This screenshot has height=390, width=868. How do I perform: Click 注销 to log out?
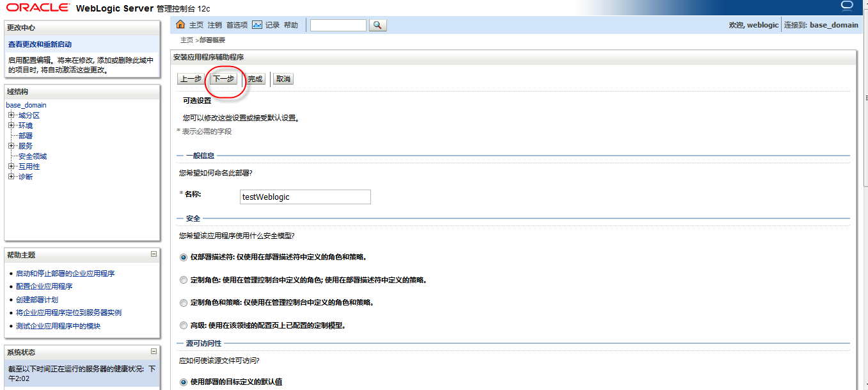click(214, 25)
